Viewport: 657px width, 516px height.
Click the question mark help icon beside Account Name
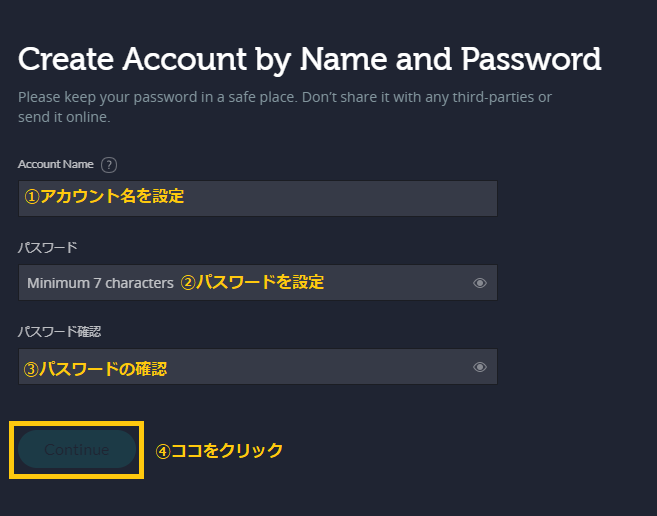tap(109, 165)
